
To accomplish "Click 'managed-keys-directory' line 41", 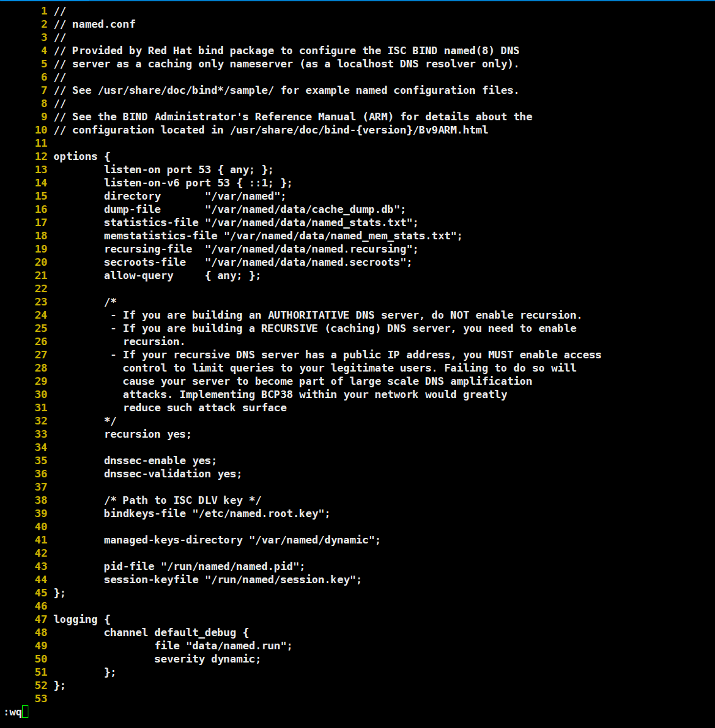I will (x=242, y=540).
